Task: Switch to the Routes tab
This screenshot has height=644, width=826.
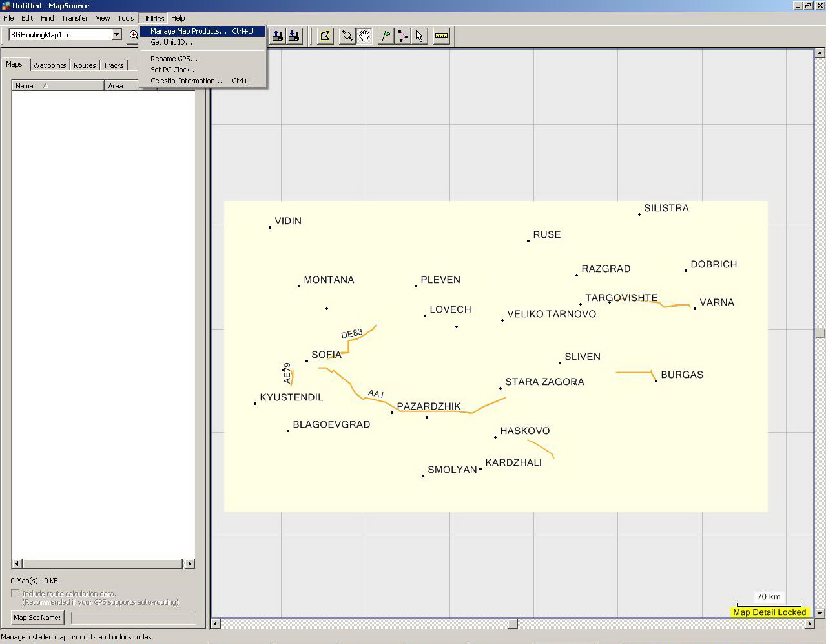Action: (x=85, y=65)
